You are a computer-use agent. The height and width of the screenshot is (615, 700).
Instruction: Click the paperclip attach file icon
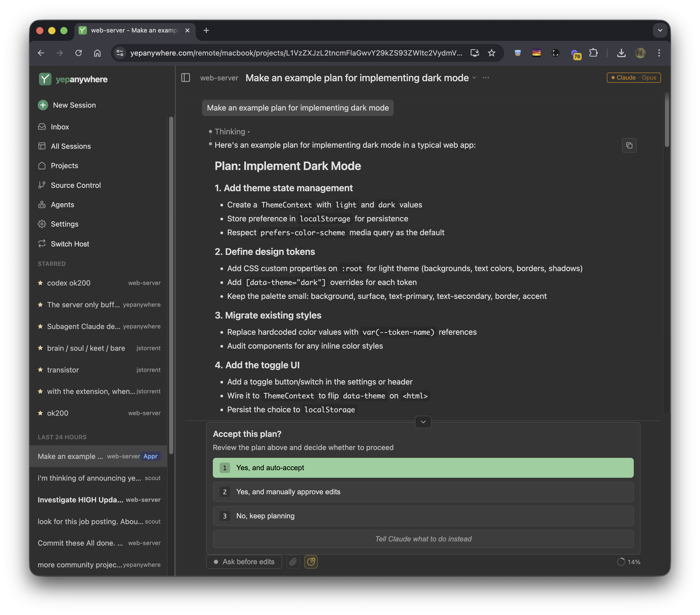click(x=293, y=562)
